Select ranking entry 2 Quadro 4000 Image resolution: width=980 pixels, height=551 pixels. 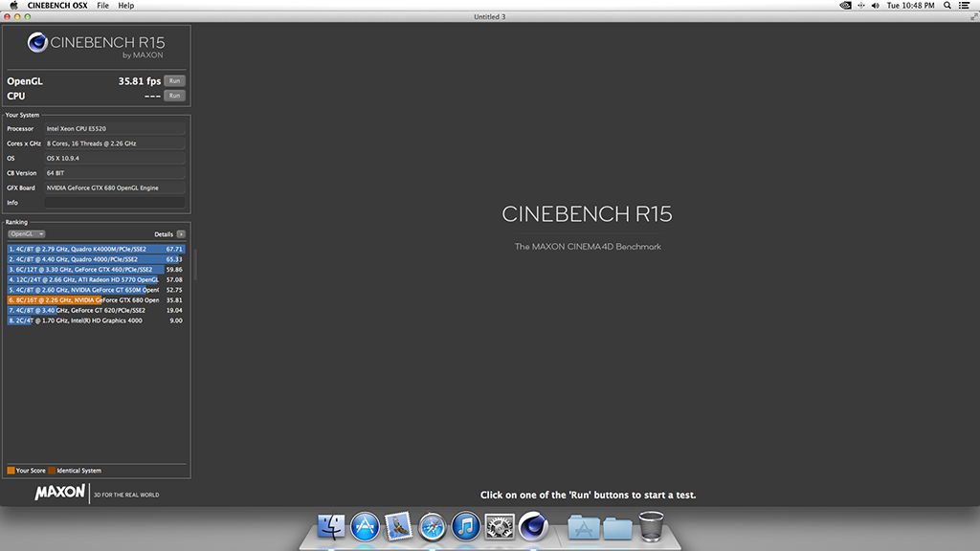point(97,259)
